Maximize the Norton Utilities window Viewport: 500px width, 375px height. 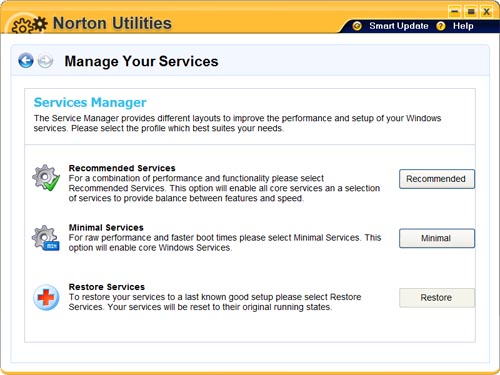[x=471, y=12]
